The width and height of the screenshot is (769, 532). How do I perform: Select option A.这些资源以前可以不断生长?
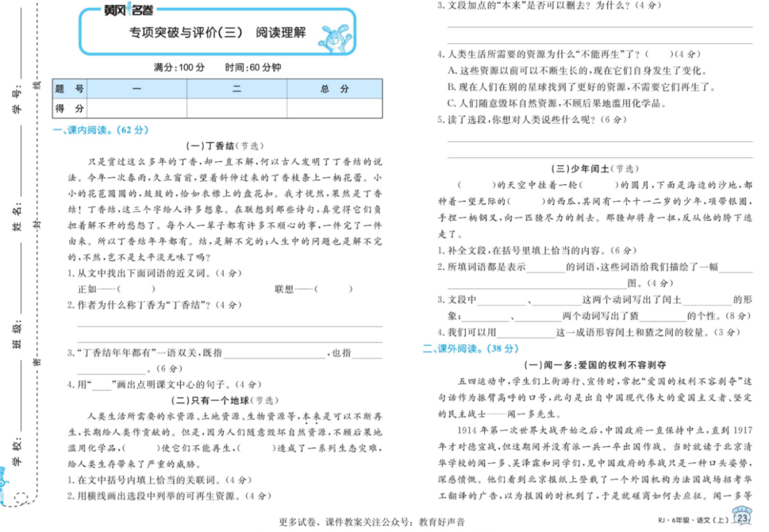(x=577, y=71)
